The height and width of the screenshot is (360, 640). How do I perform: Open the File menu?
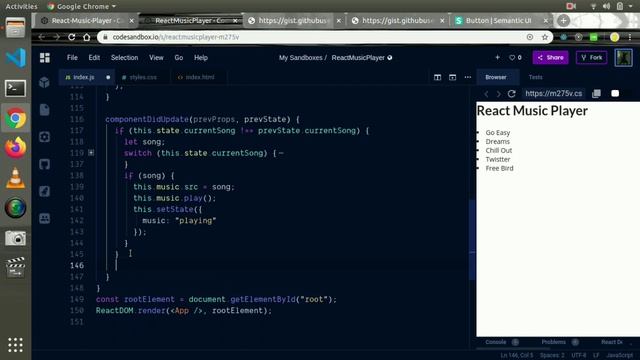[72, 58]
